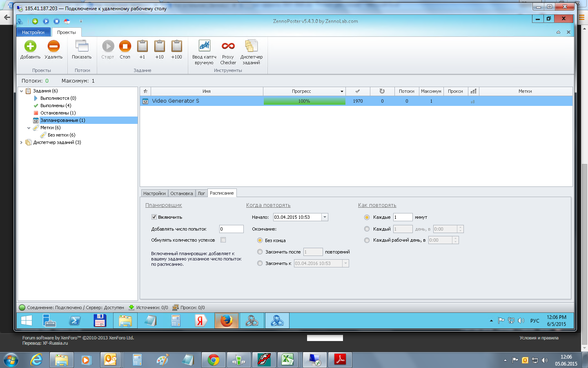Image resolution: width=588 pixels, height=368 pixels.
Task: Click the remote Windows Start button
Action: (26, 321)
